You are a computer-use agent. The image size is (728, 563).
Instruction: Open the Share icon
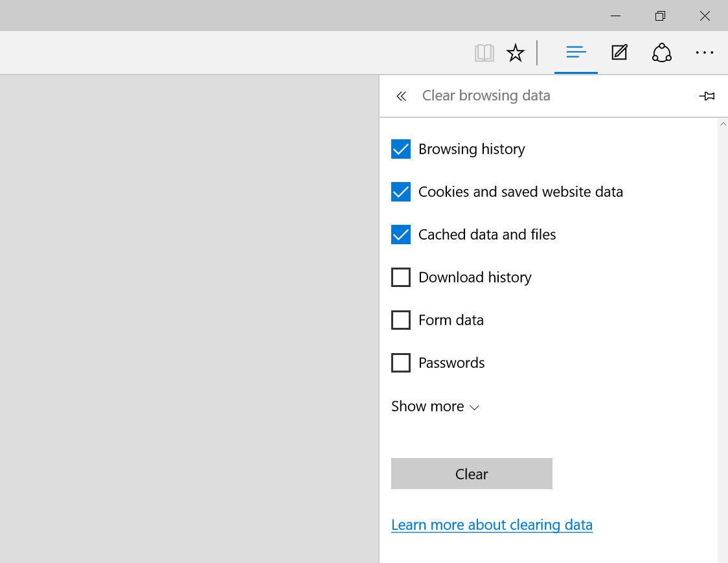click(661, 52)
